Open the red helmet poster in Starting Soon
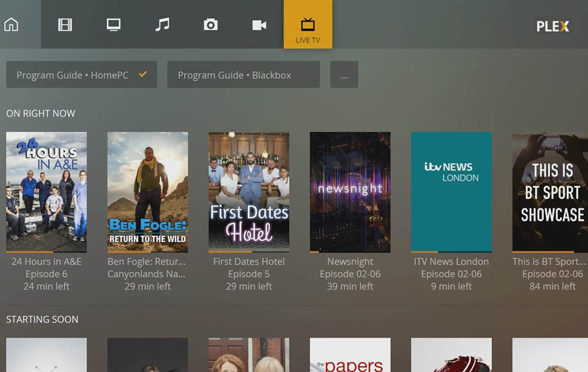Viewport: 588px width, 372px height. 451,355
